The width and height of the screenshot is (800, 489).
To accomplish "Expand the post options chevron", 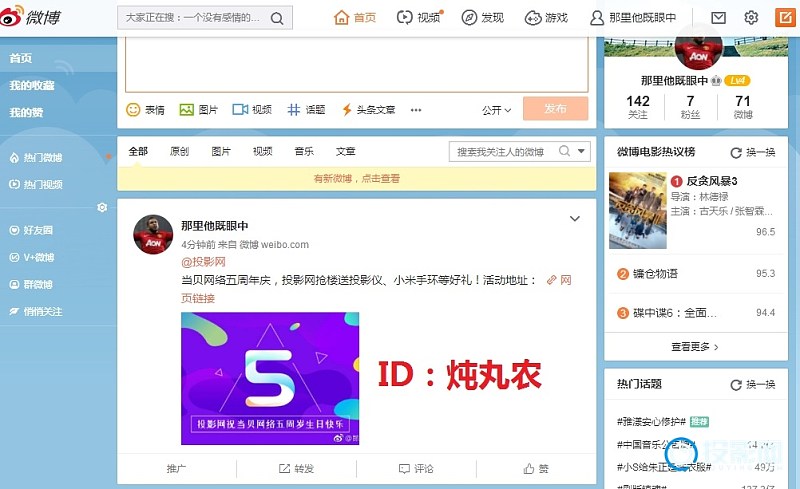I will coord(574,218).
